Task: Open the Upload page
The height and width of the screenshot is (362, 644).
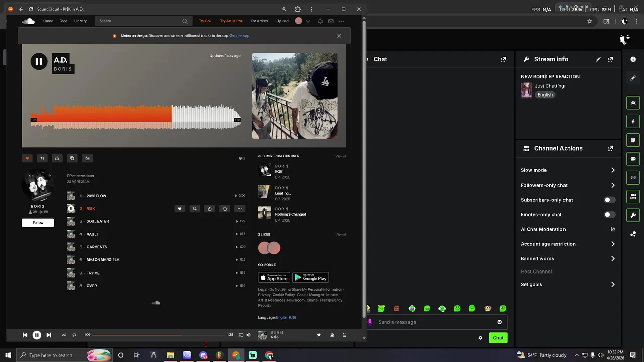Action: pos(282,21)
